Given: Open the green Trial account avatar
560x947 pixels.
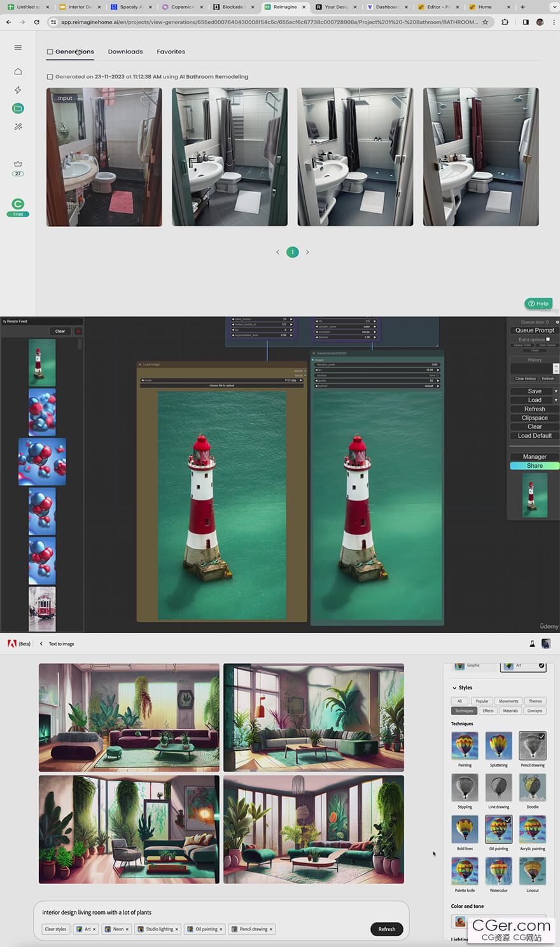Looking at the screenshot, I should pyautogui.click(x=18, y=207).
